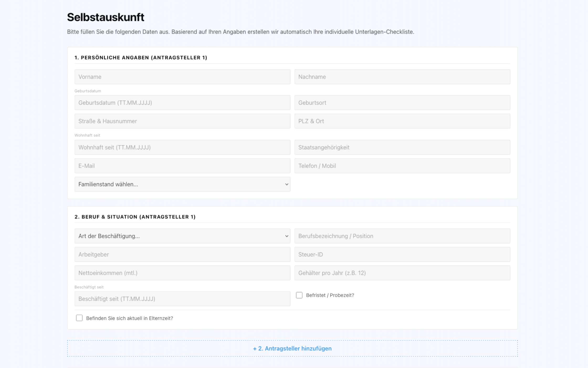Click into the Nettoeinkommen field
The width and height of the screenshot is (588, 368).
click(x=182, y=273)
